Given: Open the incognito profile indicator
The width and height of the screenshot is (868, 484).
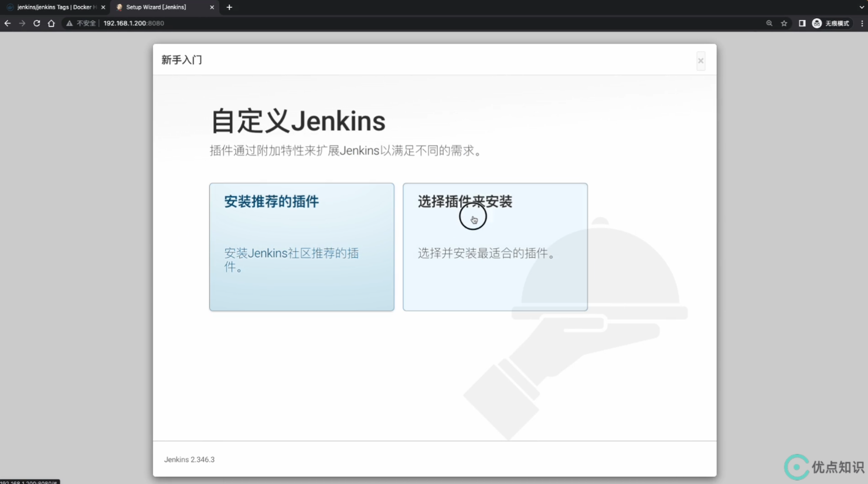Looking at the screenshot, I should 830,23.
